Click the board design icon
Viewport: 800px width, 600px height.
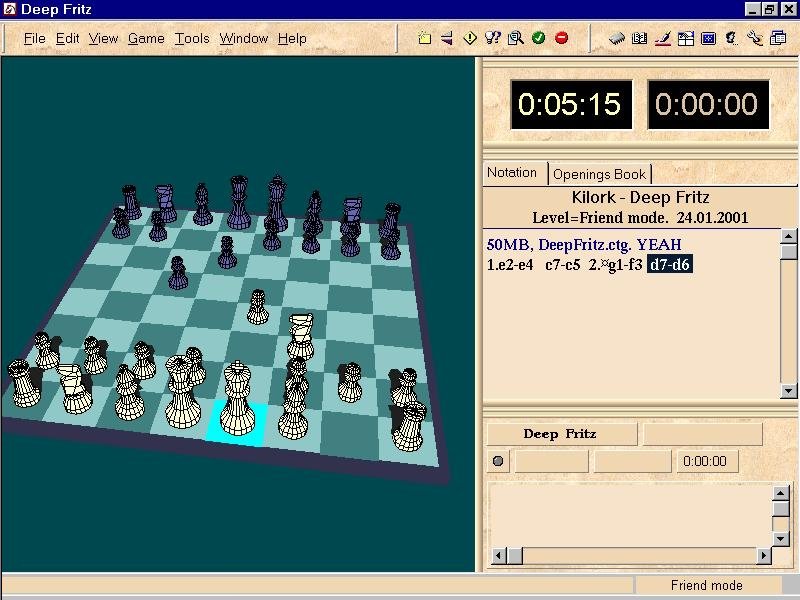686,38
